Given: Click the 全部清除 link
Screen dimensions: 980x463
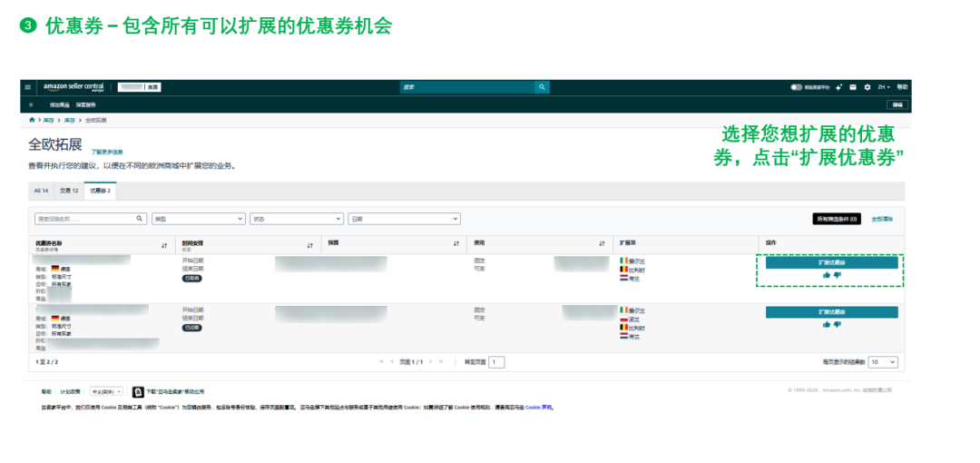Looking at the screenshot, I should coord(882,219).
